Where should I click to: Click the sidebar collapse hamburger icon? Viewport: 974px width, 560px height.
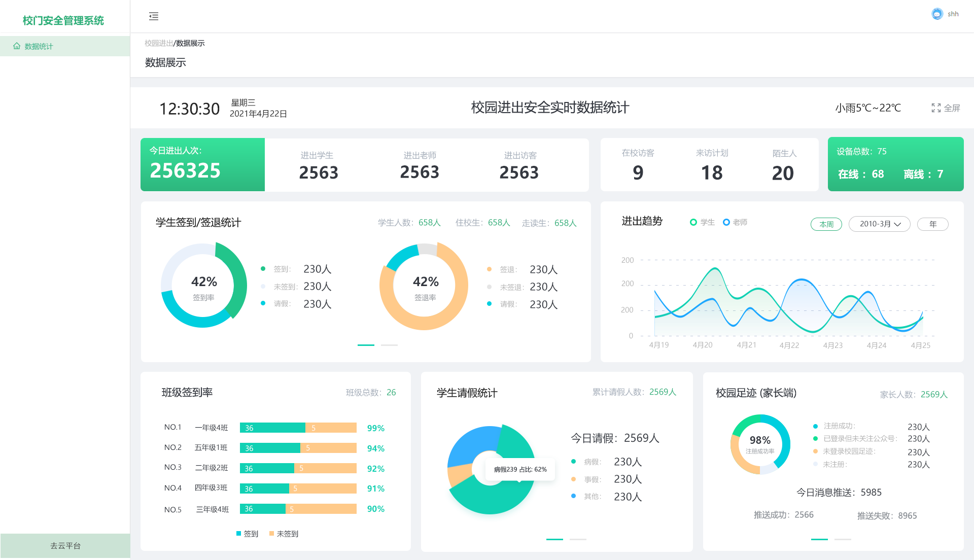pyautogui.click(x=154, y=16)
